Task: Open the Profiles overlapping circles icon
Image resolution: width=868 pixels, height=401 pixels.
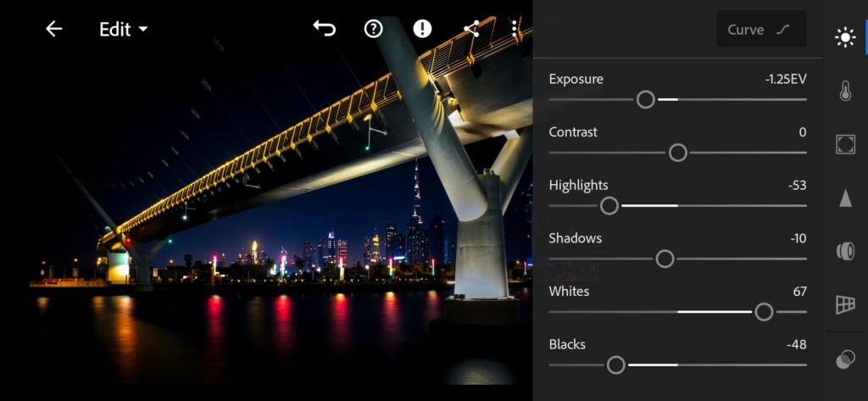Action: 845,359
